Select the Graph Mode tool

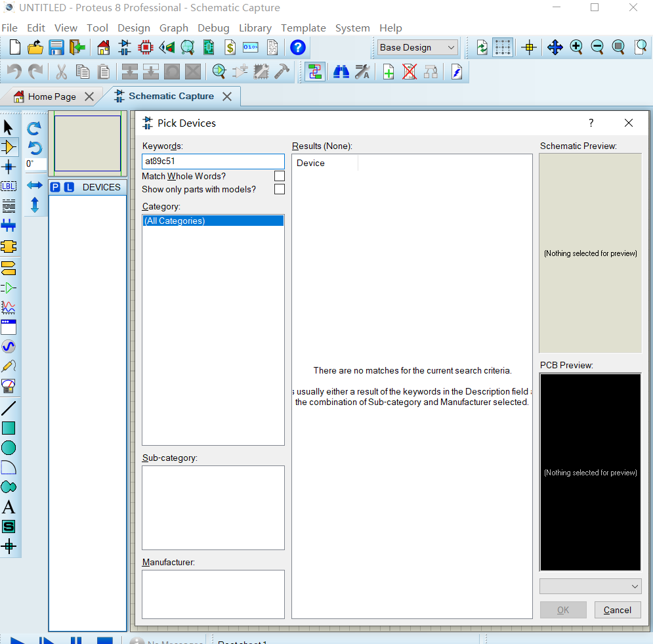point(9,307)
